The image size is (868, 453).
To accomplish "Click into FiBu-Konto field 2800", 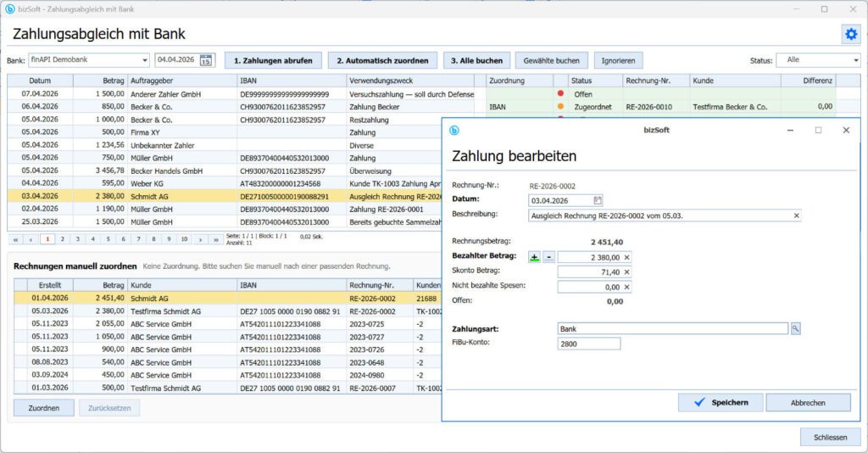I will 589,344.
